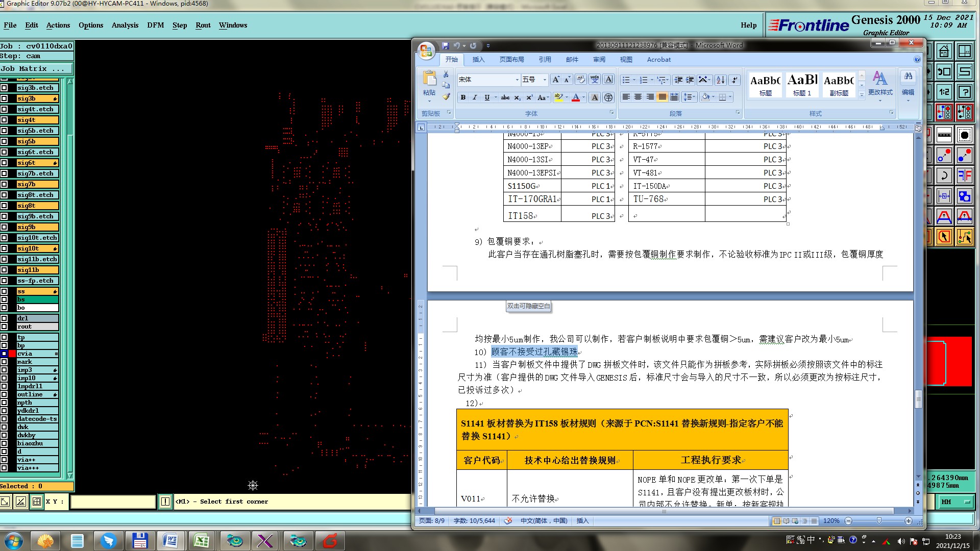Open the DFM menu
980x551 pixels.
(x=155, y=25)
